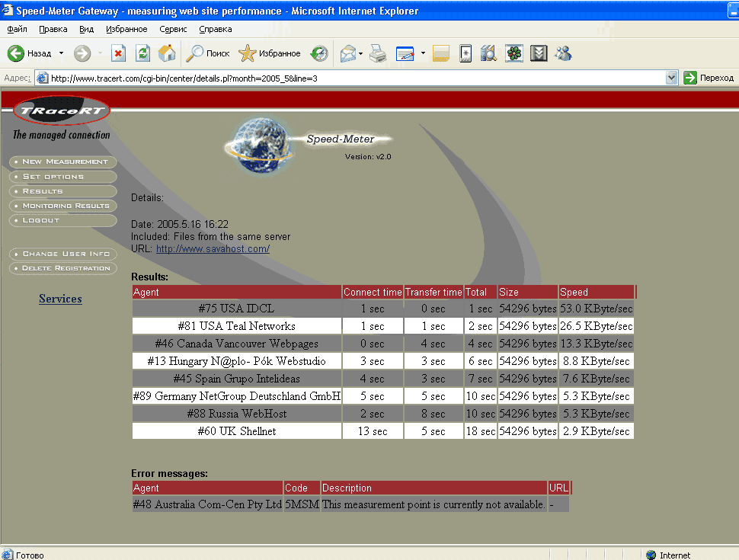Open the Правка menu
Image resolution: width=739 pixels, height=560 pixels.
(53, 29)
